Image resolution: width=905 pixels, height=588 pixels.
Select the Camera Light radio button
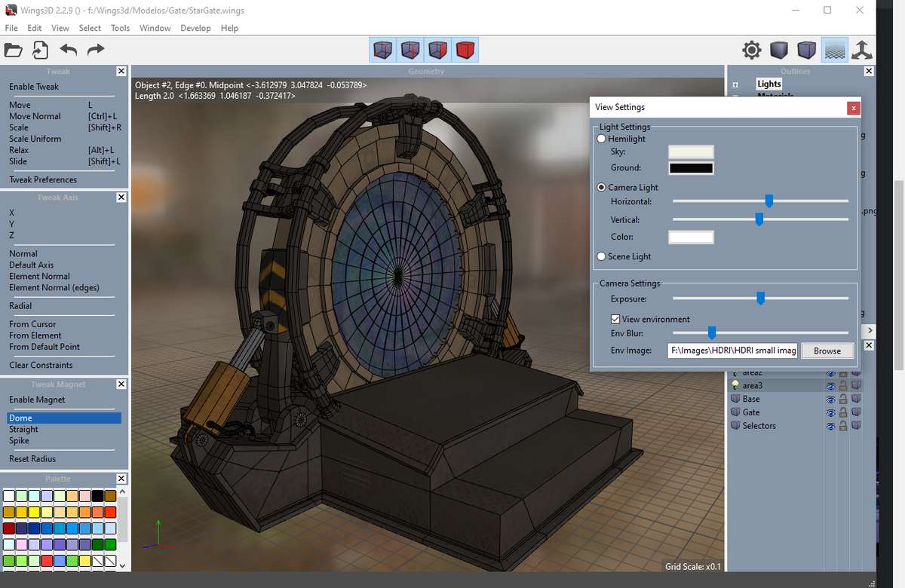(601, 187)
